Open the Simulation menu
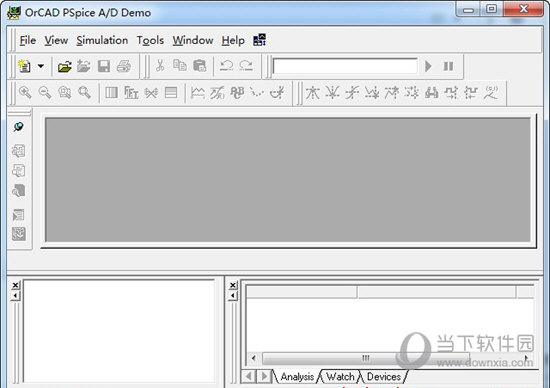This screenshot has height=388, width=550. click(102, 40)
